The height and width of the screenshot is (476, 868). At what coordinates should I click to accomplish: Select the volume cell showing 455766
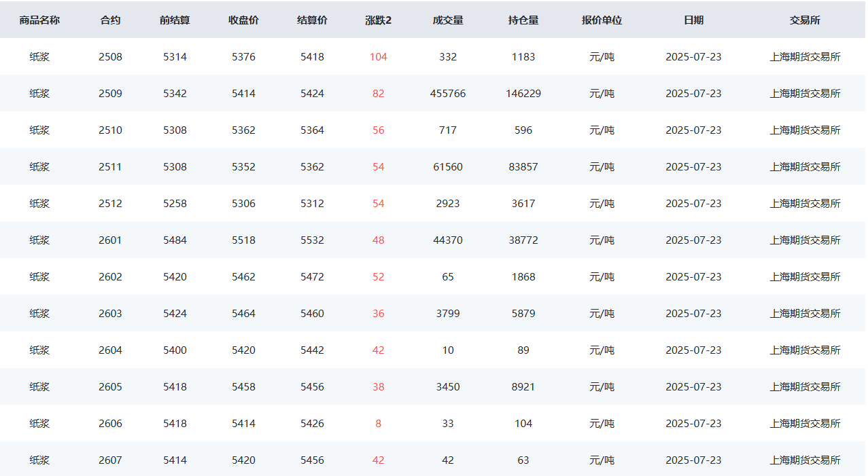pos(448,94)
